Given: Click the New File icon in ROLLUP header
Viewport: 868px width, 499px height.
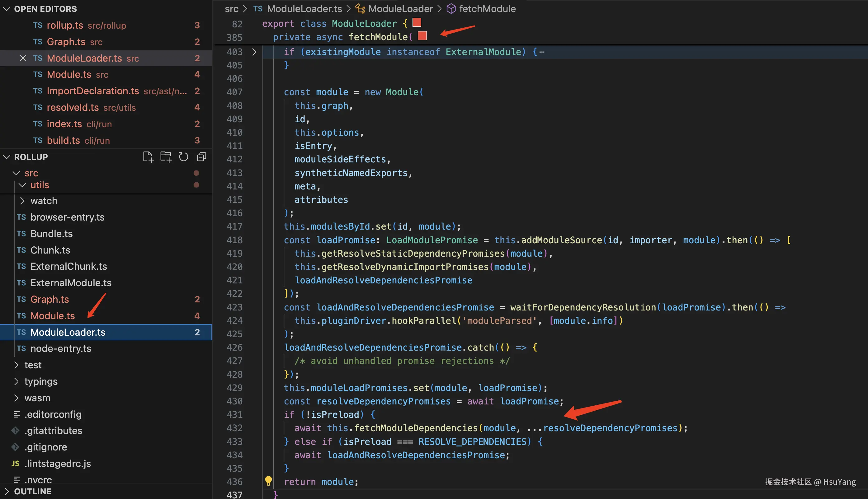Looking at the screenshot, I should click(148, 157).
